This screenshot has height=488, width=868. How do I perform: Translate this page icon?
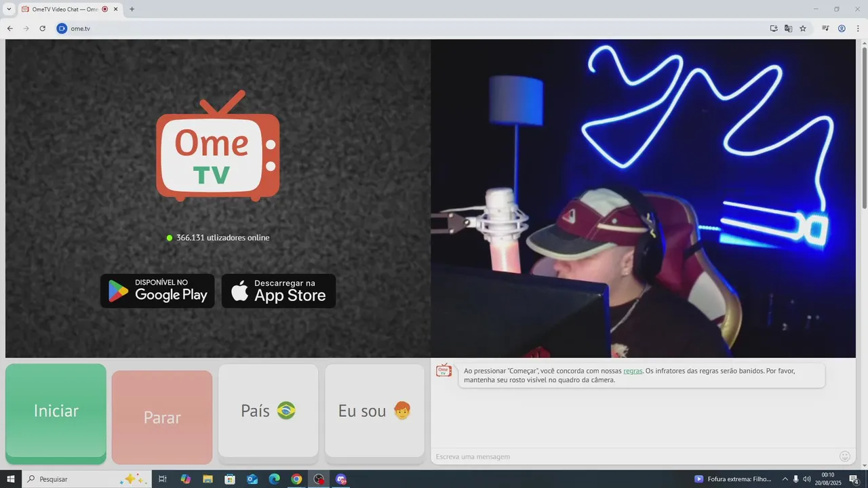click(x=788, y=28)
